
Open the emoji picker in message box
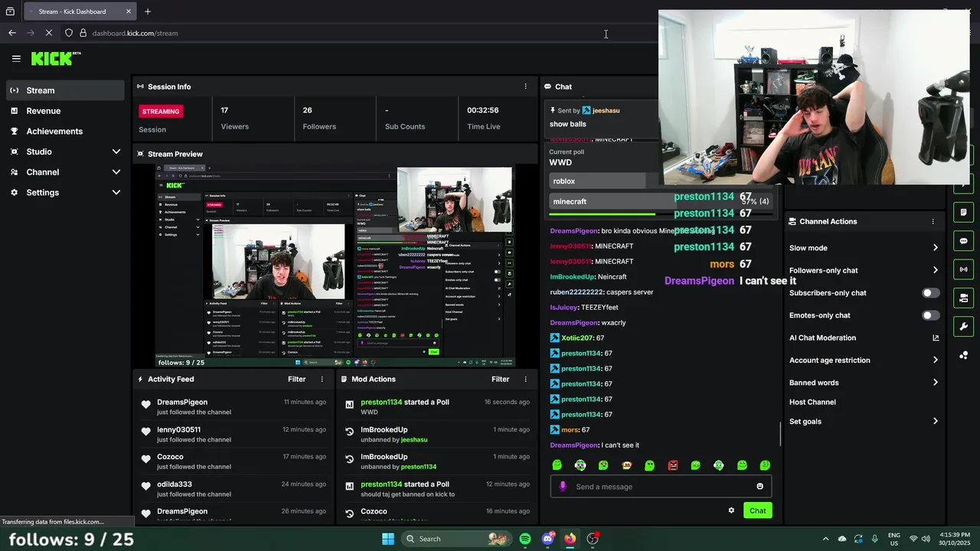(x=759, y=487)
